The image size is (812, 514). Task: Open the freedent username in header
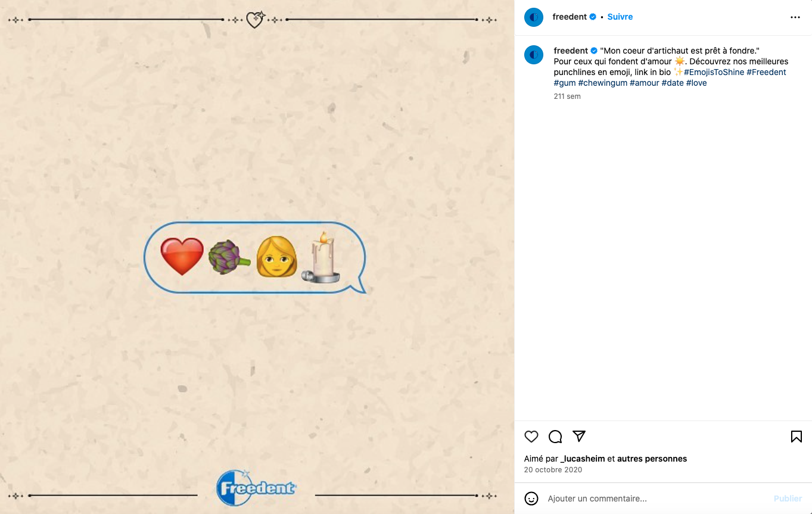[570, 17]
